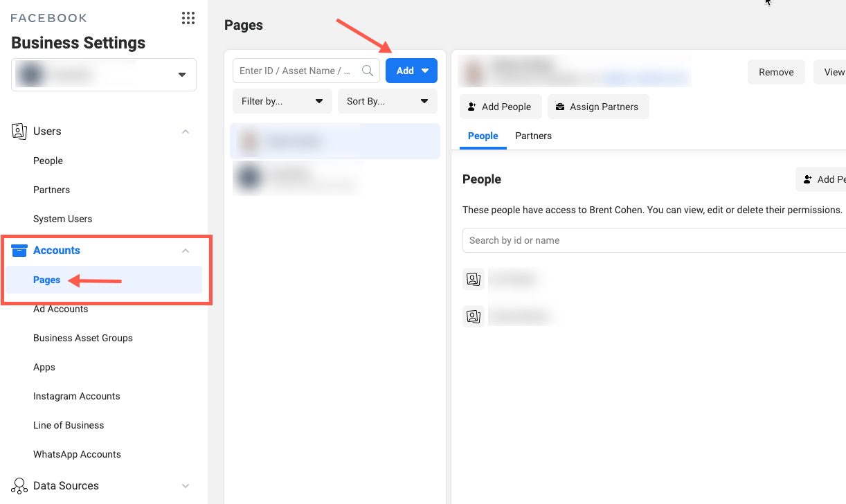The height and width of the screenshot is (504, 846).
Task: Click first person icon in People list
Action: (x=473, y=279)
